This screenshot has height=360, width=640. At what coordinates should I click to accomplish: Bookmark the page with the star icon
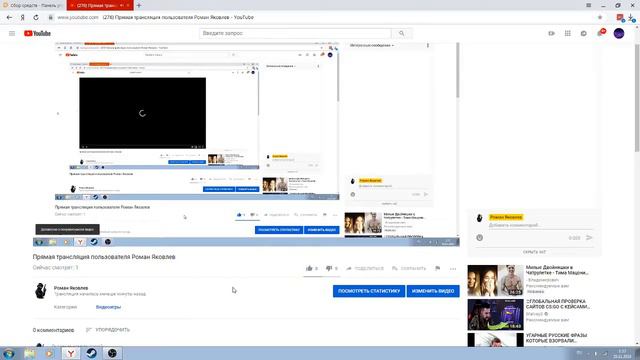pyautogui.click(x=600, y=18)
